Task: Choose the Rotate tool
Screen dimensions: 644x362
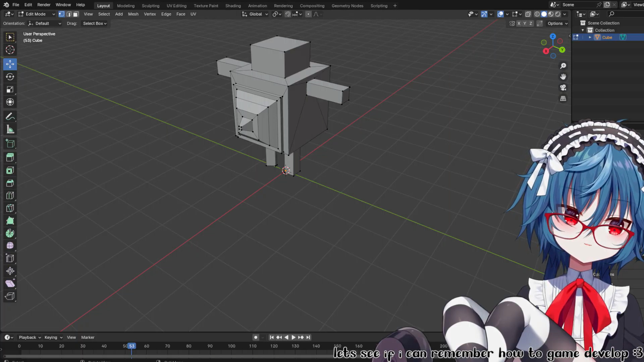Action: (10, 77)
